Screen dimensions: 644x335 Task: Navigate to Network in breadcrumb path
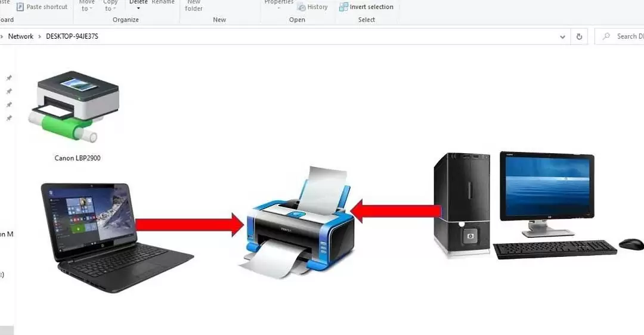tap(21, 36)
